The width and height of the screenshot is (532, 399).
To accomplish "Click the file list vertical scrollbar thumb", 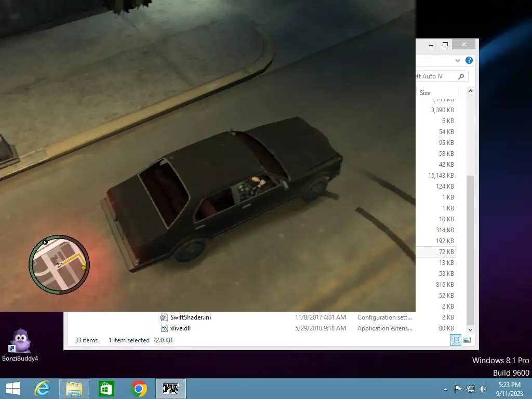I will point(470,250).
